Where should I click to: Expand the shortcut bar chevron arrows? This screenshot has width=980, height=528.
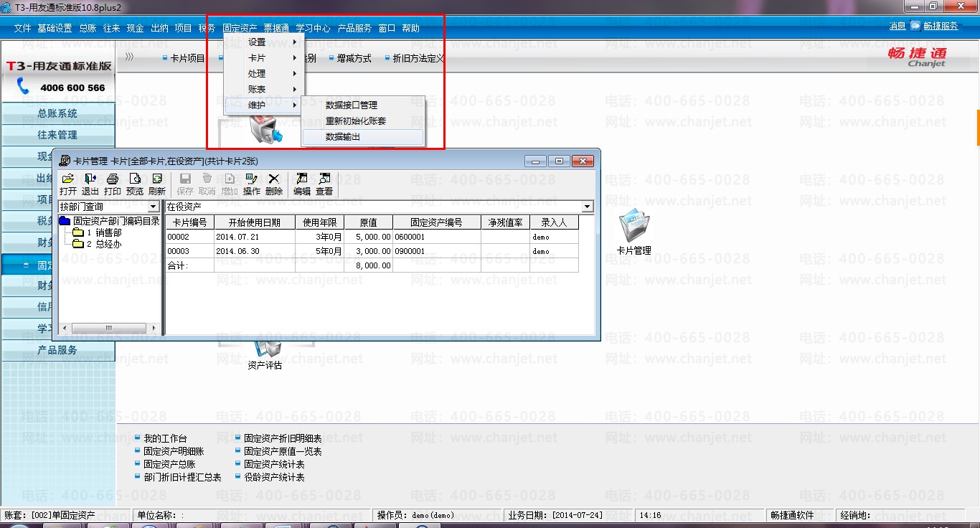click(x=129, y=57)
